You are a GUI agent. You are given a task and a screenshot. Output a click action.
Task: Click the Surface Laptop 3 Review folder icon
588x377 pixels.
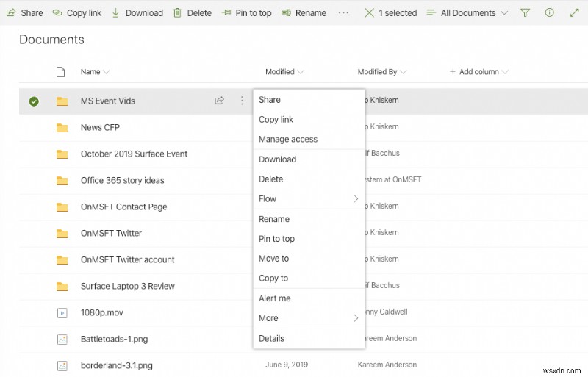tap(62, 286)
